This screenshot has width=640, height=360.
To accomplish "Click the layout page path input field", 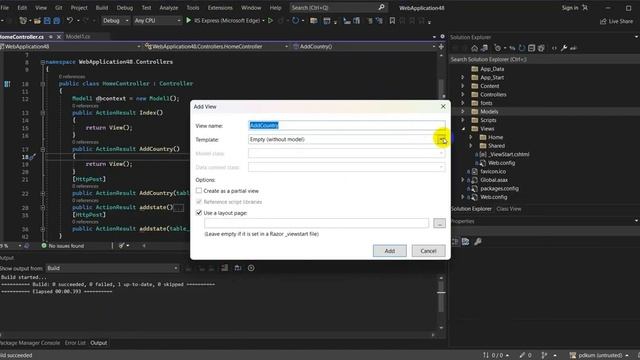I will [316, 223].
